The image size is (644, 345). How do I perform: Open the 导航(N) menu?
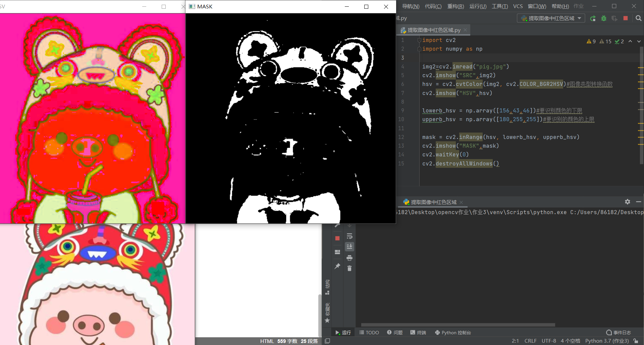(411, 6)
